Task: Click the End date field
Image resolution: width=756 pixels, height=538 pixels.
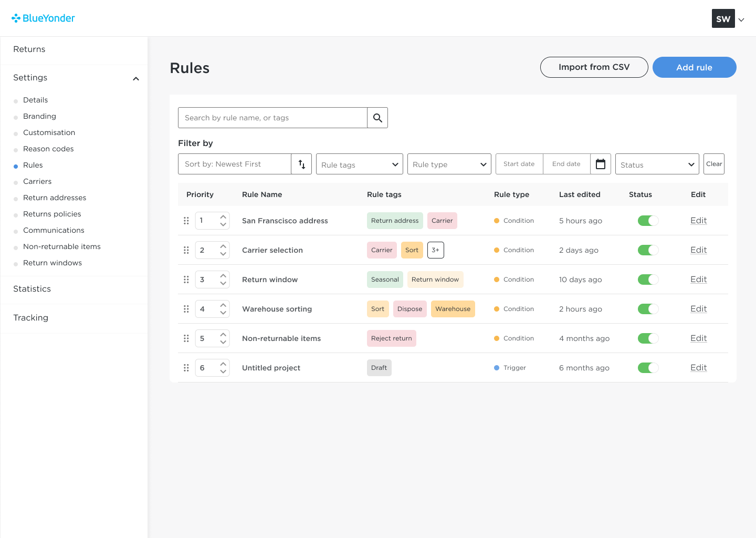Action: point(566,164)
